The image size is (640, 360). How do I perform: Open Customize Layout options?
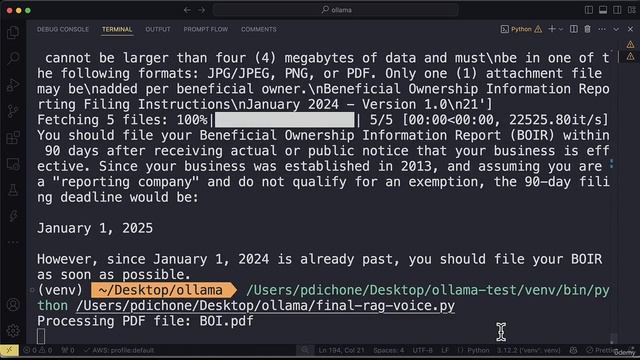tap(631, 10)
